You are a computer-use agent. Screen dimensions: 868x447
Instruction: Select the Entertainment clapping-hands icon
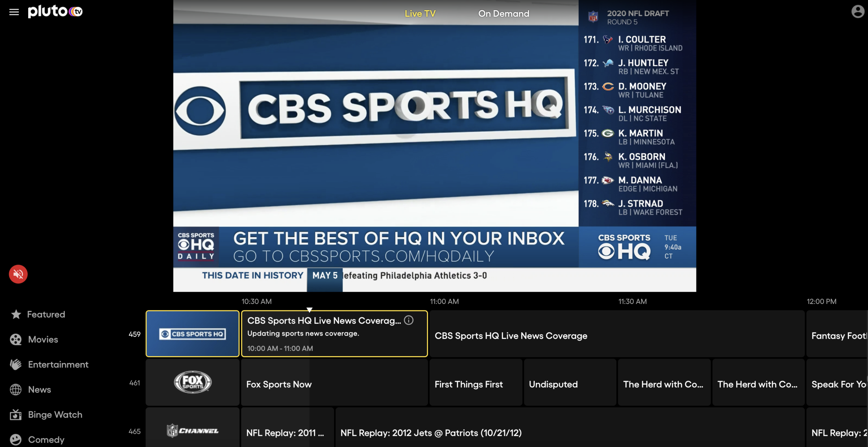tap(15, 364)
